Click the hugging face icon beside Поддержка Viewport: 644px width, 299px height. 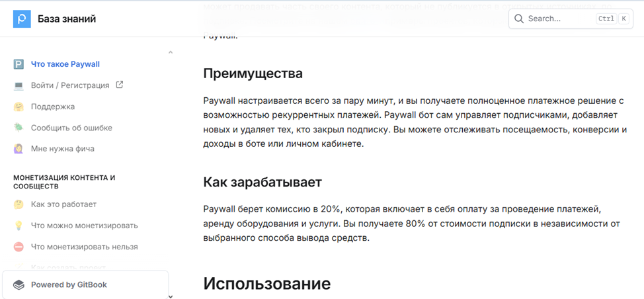coord(19,107)
